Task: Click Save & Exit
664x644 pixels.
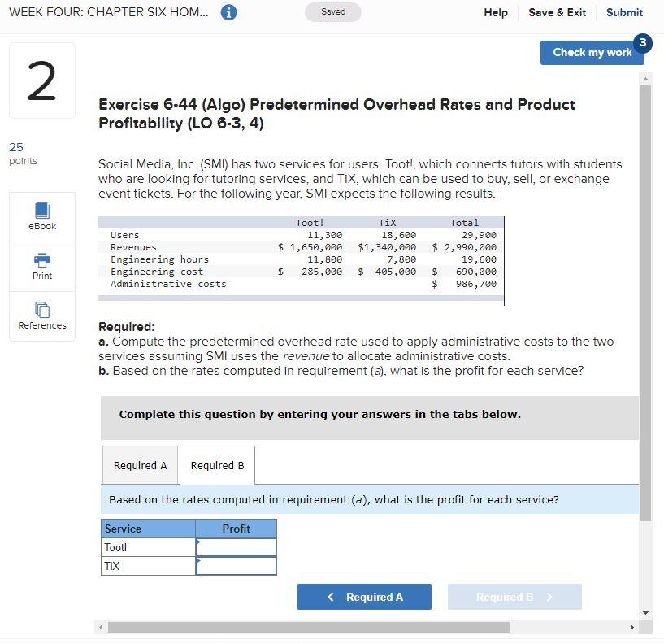Action: point(557,12)
